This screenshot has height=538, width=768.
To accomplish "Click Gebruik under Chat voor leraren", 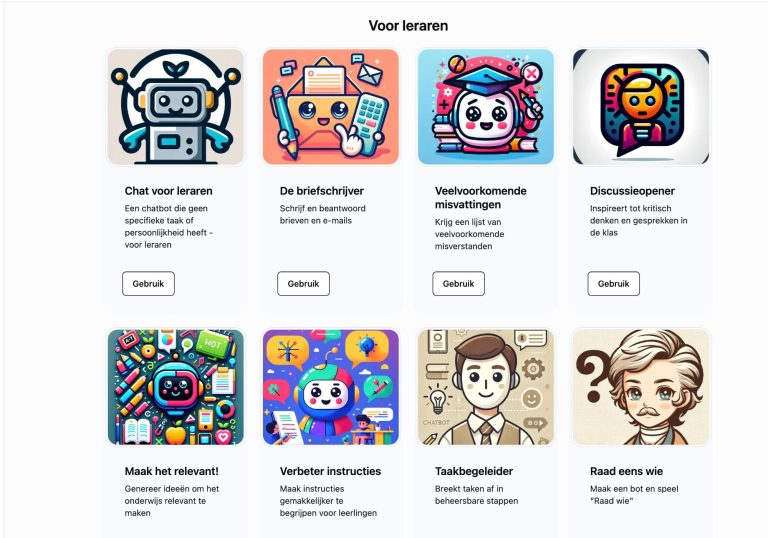I will (x=148, y=284).
